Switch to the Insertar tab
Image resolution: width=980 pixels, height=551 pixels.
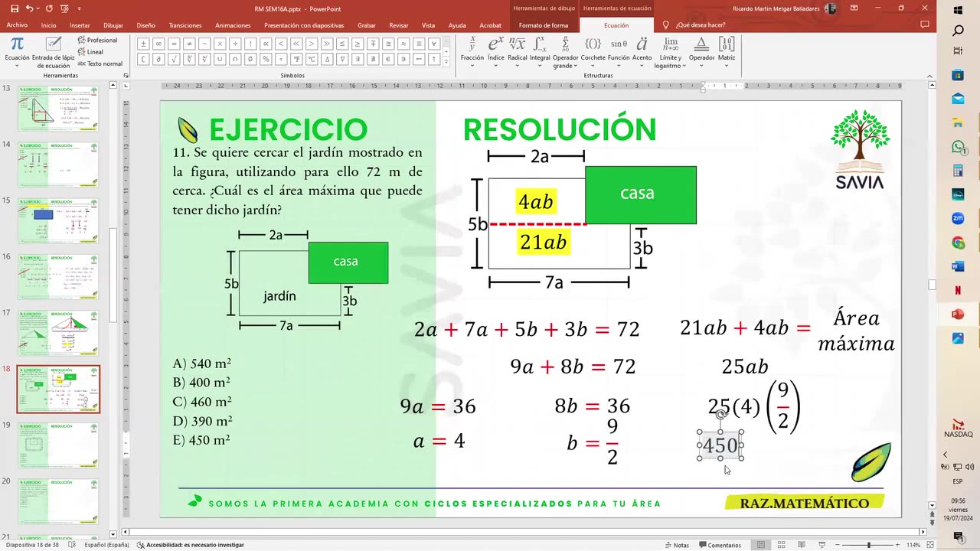point(80,25)
